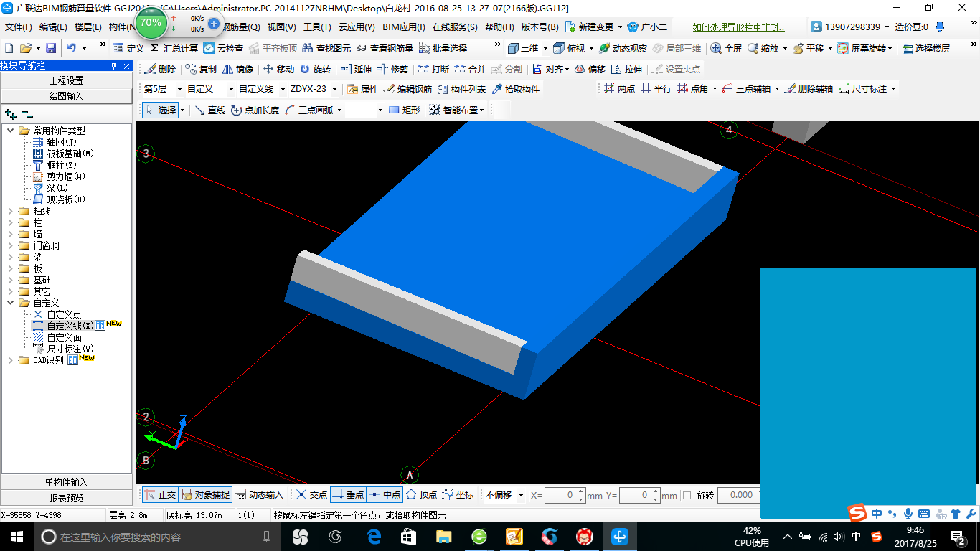Screen dimensions: 980x551
Task: Toggle 顶点 vertex snap
Action: (x=421, y=494)
